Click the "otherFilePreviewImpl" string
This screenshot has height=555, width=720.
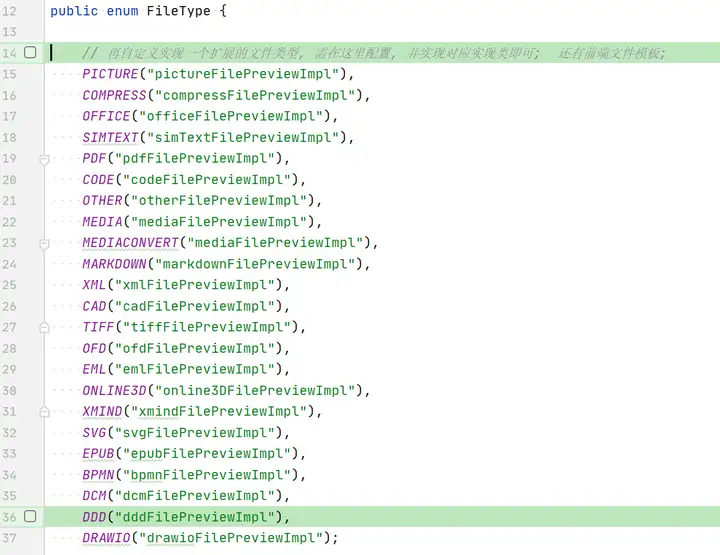pos(219,201)
